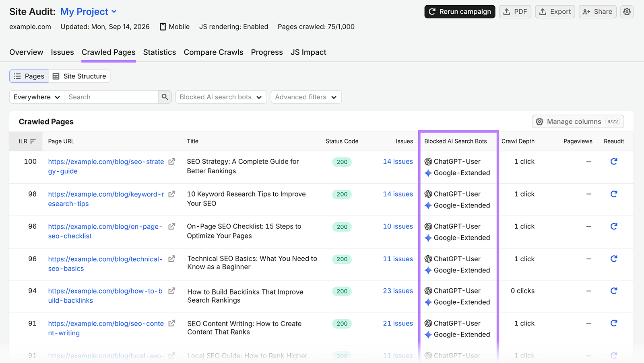
Task: Open keyword-research-tips external link icon
Action: click(171, 194)
